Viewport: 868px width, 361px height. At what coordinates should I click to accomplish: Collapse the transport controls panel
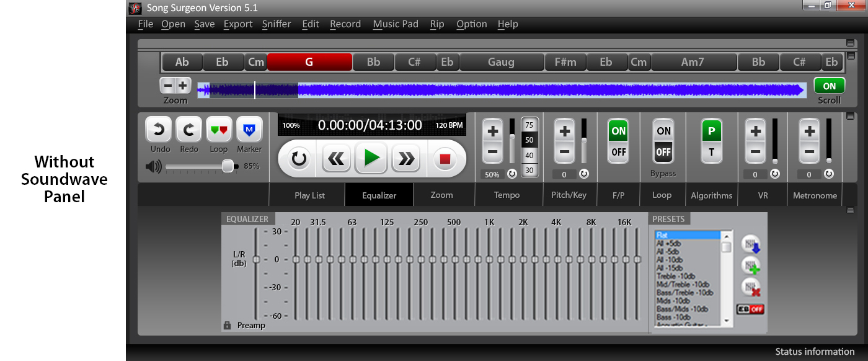point(850,116)
